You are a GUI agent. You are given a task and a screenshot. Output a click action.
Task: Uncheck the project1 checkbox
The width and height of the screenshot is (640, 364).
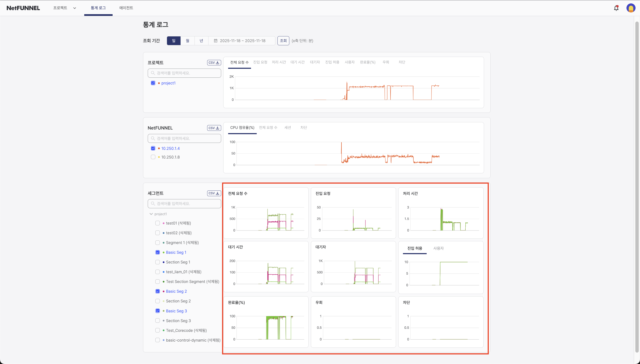coord(153,83)
